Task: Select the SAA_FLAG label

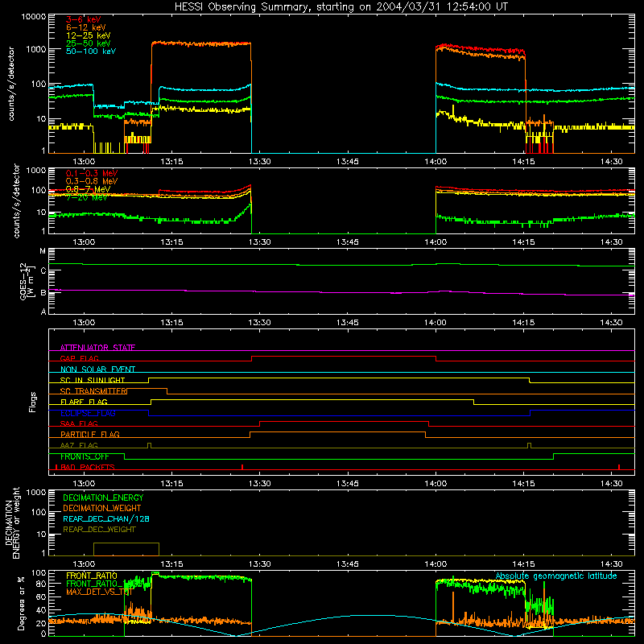Action: point(79,423)
